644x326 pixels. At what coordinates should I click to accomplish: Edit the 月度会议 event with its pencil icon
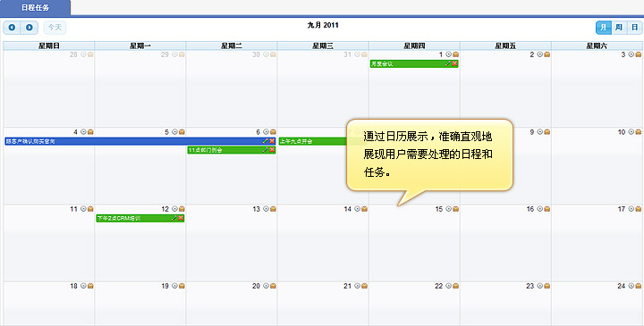coord(448,64)
